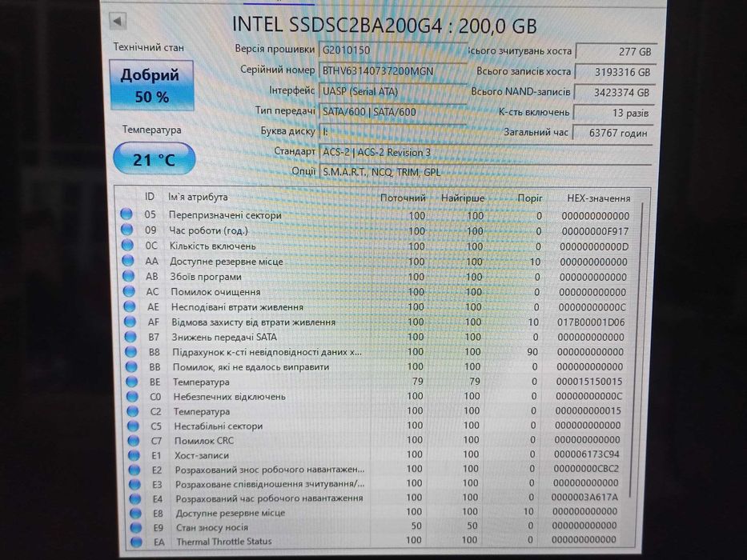The width and height of the screenshot is (747, 560).
Task: Click the power on count value 13 разів
Action: click(613, 113)
